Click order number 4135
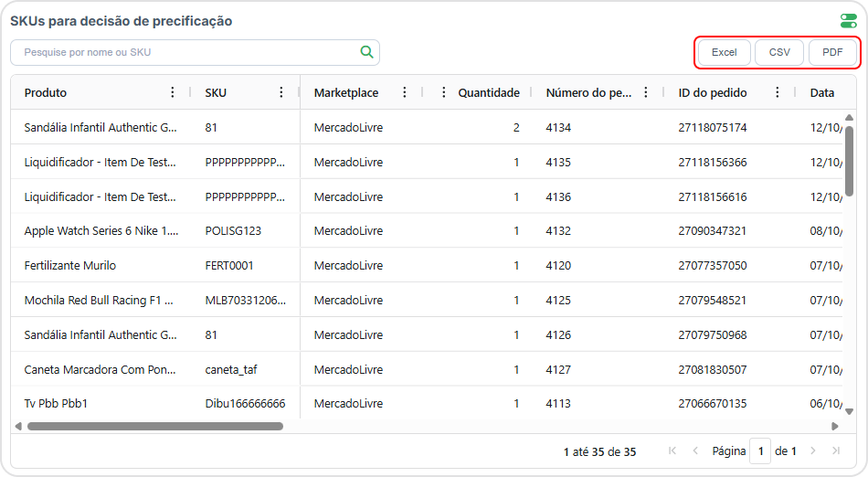The image size is (868, 477). coord(558,162)
